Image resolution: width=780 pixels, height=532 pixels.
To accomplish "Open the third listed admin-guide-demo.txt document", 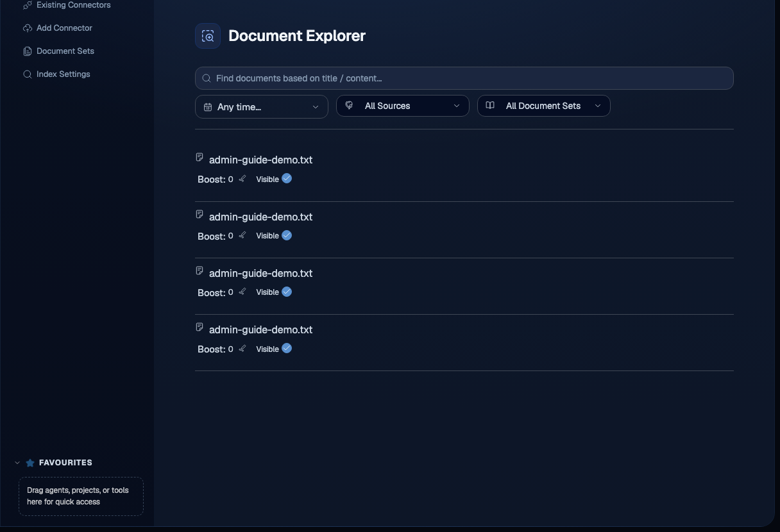I will [x=260, y=273].
